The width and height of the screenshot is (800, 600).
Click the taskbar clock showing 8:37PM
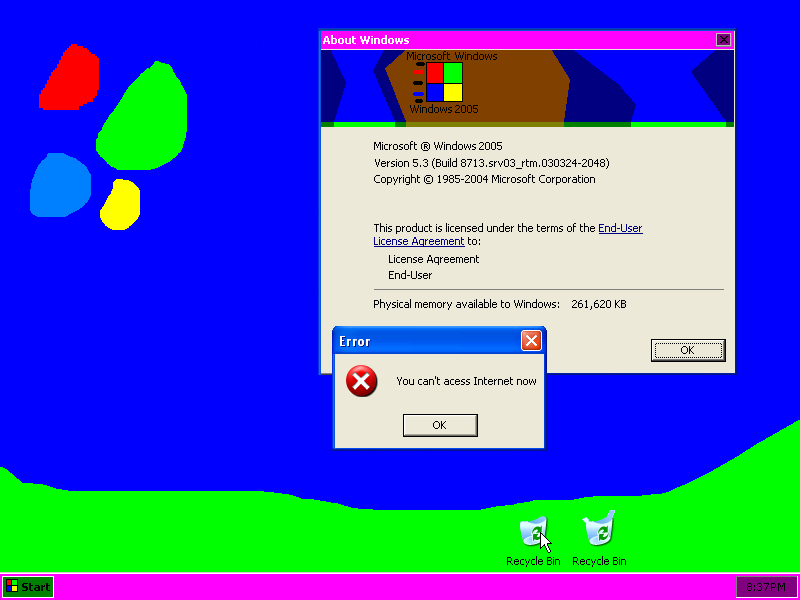[766, 587]
